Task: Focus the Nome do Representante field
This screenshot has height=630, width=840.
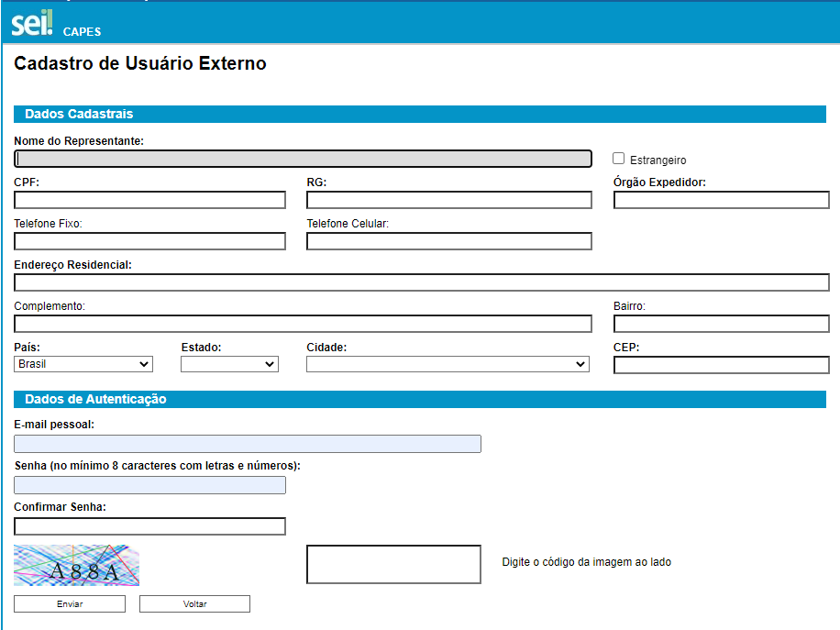Action: coord(303,159)
